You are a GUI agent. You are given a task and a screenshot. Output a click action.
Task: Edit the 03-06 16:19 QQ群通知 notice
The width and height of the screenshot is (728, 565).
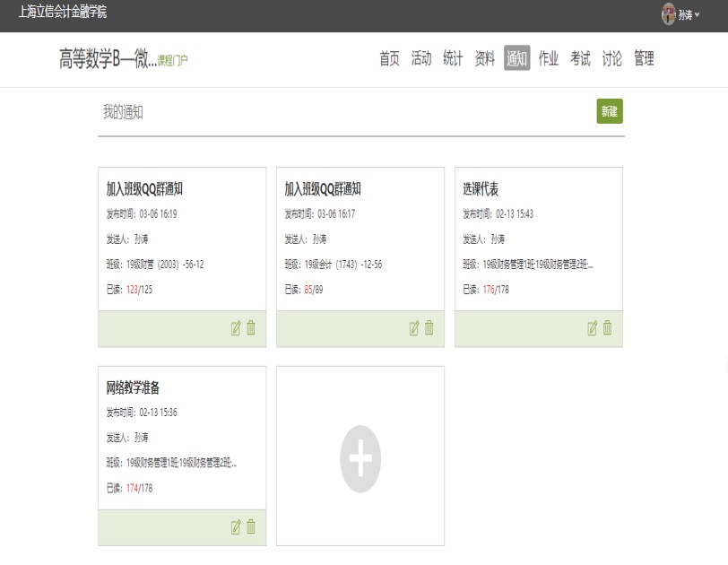pyautogui.click(x=236, y=328)
